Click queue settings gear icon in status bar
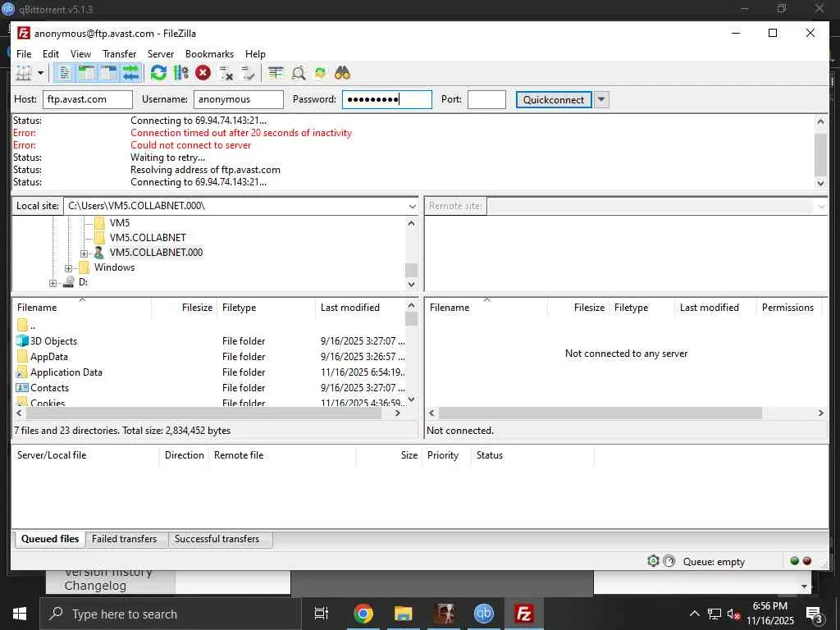 pyautogui.click(x=653, y=561)
